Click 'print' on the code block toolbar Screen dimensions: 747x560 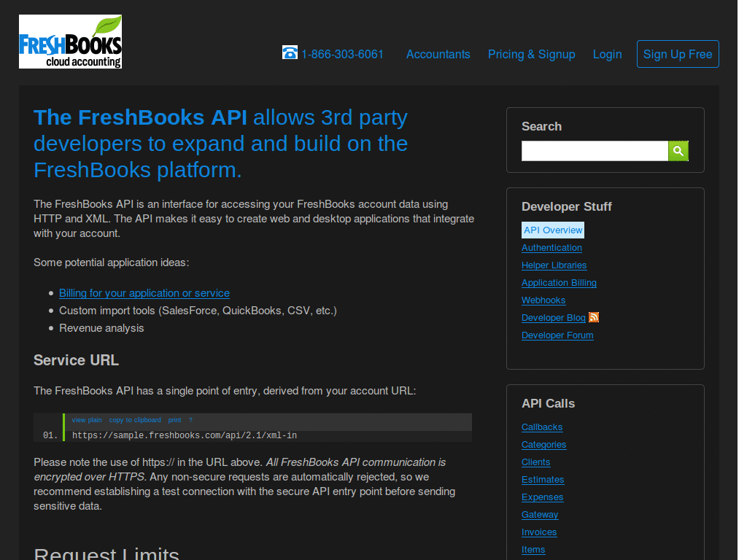(x=174, y=420)
